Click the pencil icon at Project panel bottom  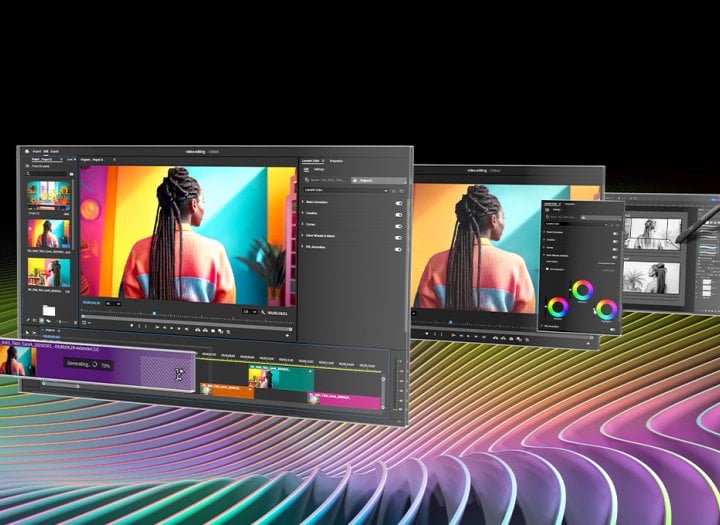tap(28, 320)
